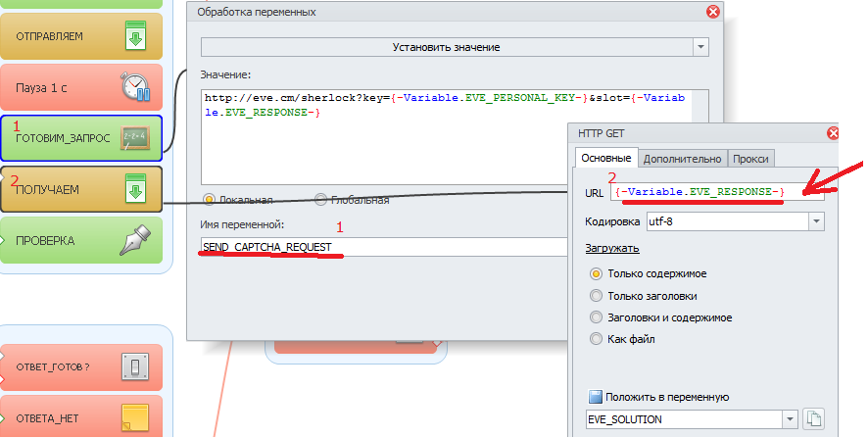Select the Как файл load option
Screen dimensions: 868x438
click(x=597, y=339)
